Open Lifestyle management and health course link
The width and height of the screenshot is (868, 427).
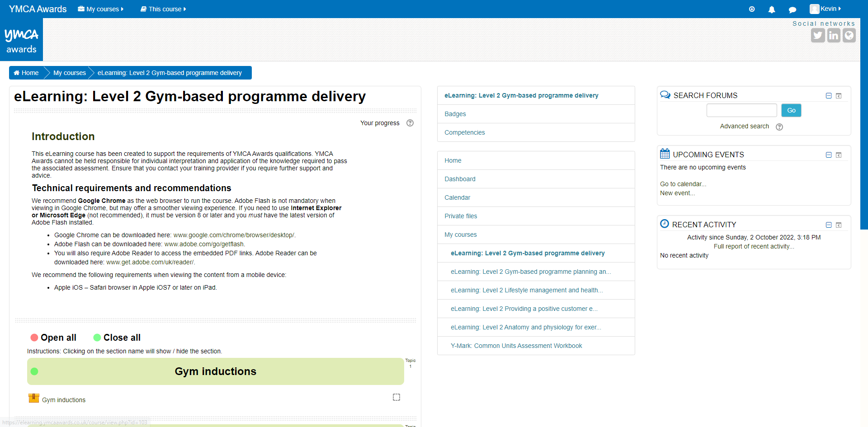coord(527,290)
